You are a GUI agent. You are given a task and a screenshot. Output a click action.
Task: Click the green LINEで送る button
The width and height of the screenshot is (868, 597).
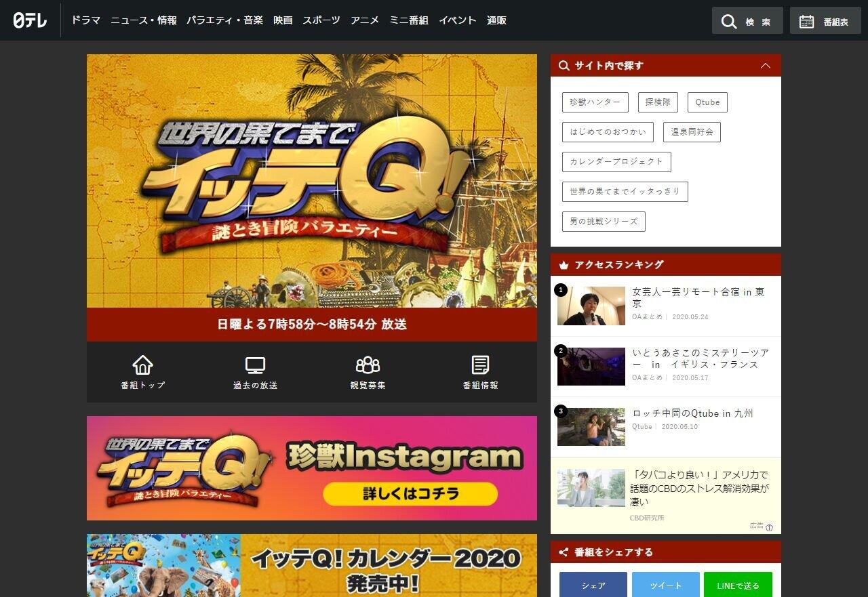(737, 585)
